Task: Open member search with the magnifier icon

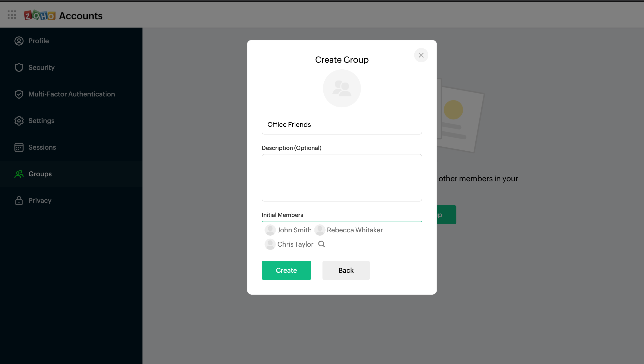Action: point(321,244)
